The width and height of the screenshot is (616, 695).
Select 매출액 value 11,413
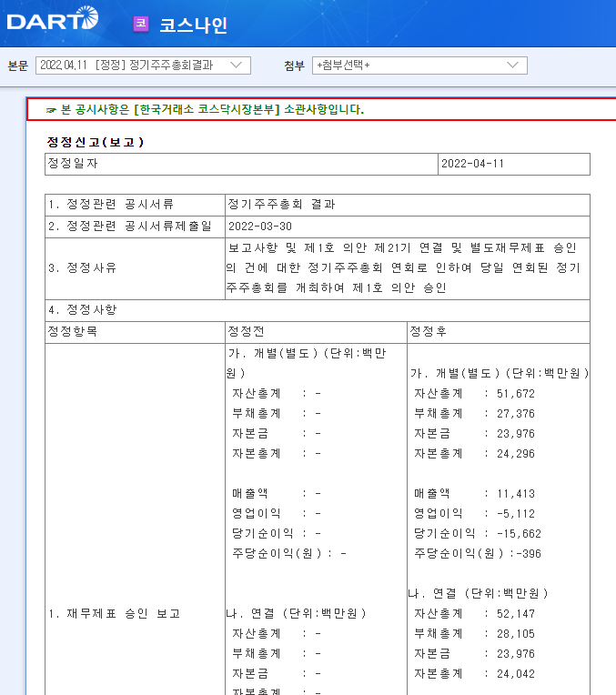coord(516,494)
